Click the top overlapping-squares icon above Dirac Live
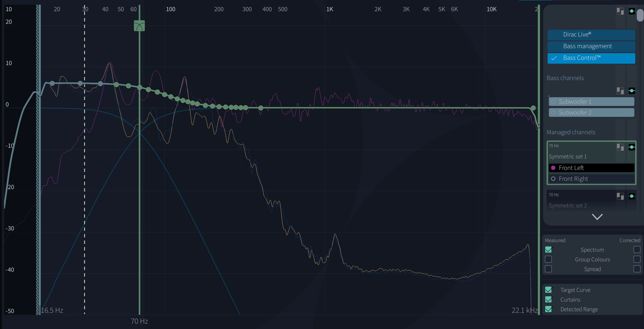 pos(620,11)
